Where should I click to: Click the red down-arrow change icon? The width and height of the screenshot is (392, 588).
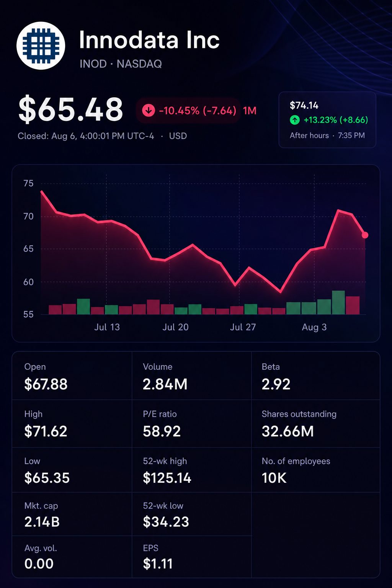pyautogui.click(x=149, y=111)
